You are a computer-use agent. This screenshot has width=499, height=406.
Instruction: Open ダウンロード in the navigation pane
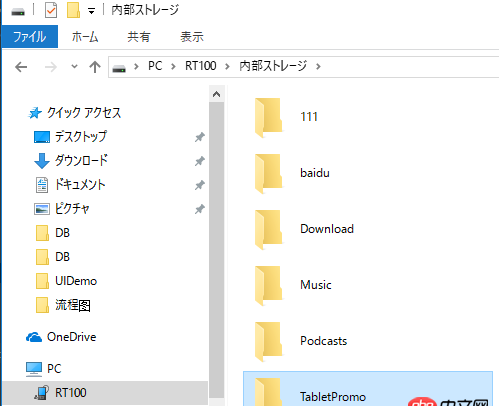click(81, 161)
